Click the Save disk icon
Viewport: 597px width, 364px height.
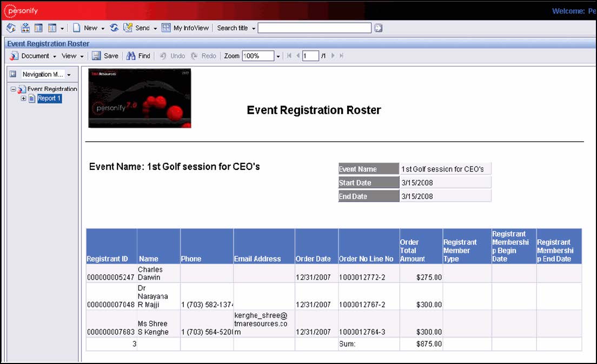point(96,56)
